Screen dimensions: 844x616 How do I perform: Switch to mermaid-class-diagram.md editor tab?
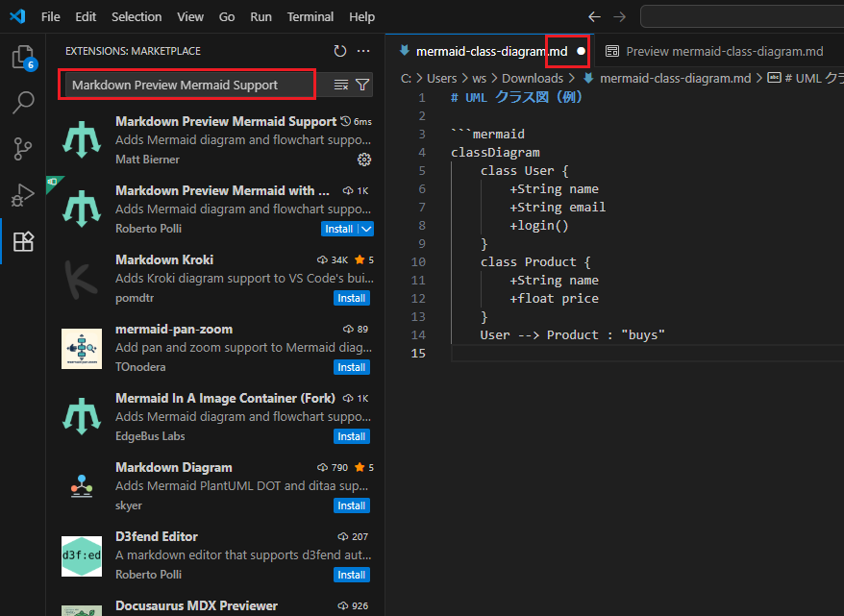[491, 51]
